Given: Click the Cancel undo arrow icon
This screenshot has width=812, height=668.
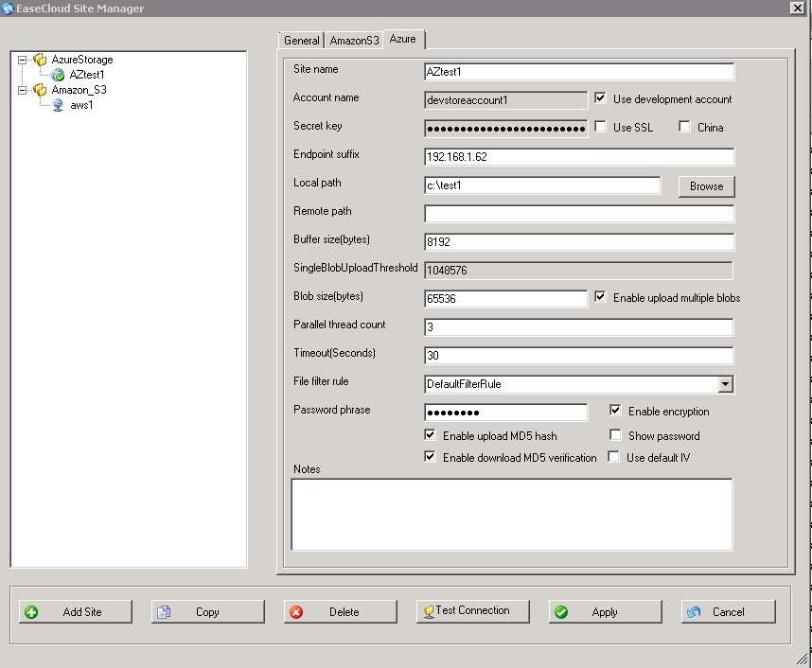Looking at the screenshot, I should 694,612.
